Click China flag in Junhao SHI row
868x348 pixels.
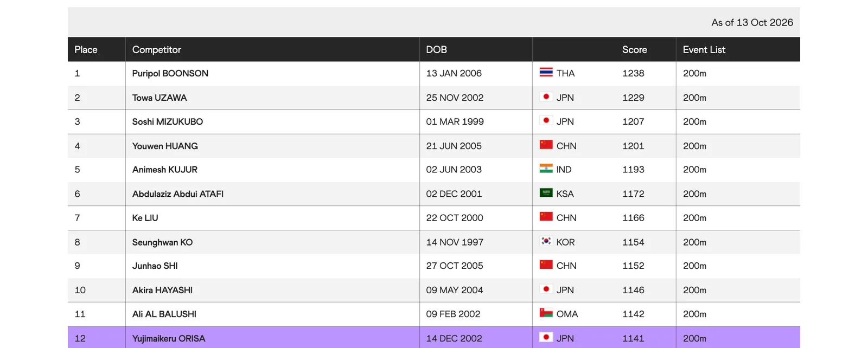546,265
